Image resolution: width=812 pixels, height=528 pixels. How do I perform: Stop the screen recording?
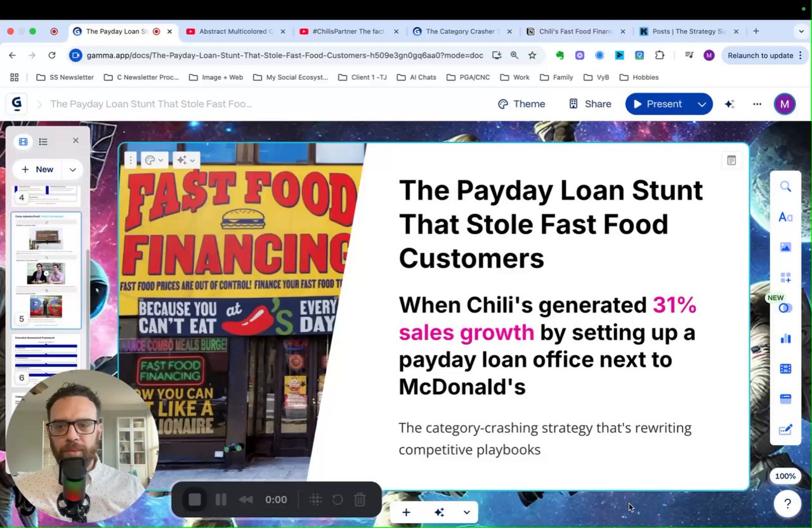(x=195, y=499)
